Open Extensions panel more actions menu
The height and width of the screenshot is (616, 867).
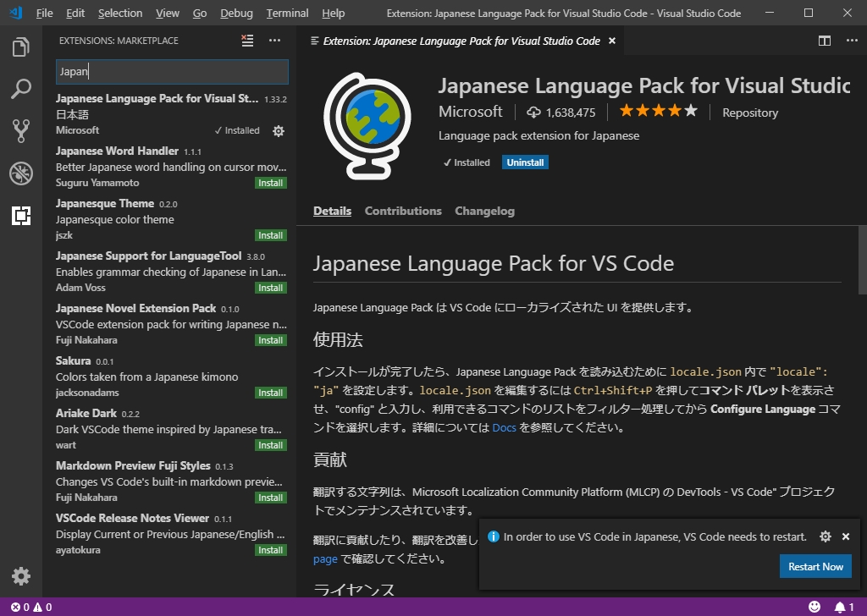pyautogui.click(x=274, y=41)
